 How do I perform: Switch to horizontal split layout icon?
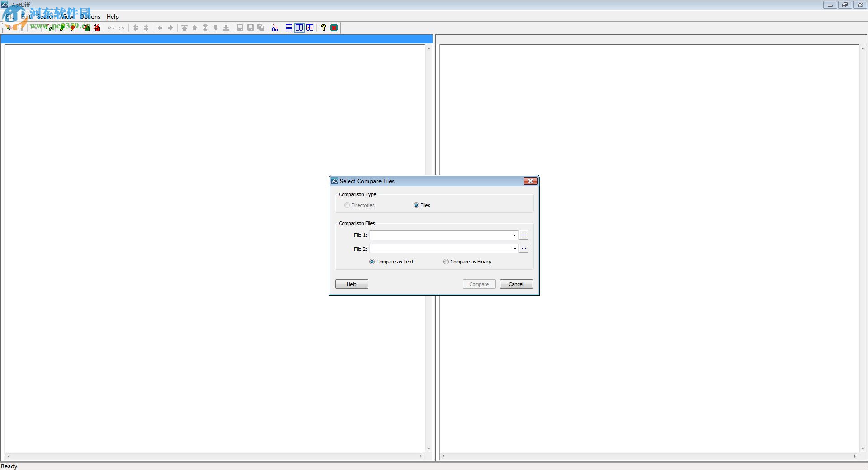coord(289,28)
